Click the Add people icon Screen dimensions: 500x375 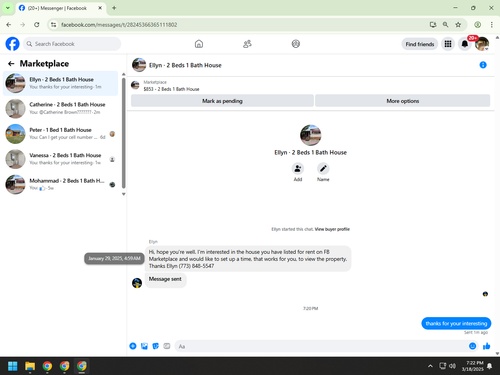point(298,169)
